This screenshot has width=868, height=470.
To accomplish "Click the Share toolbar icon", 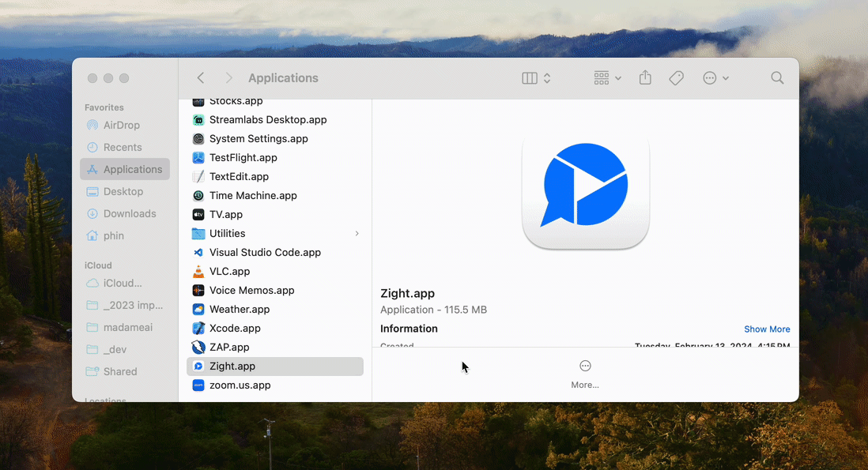I will coord(645,78).
